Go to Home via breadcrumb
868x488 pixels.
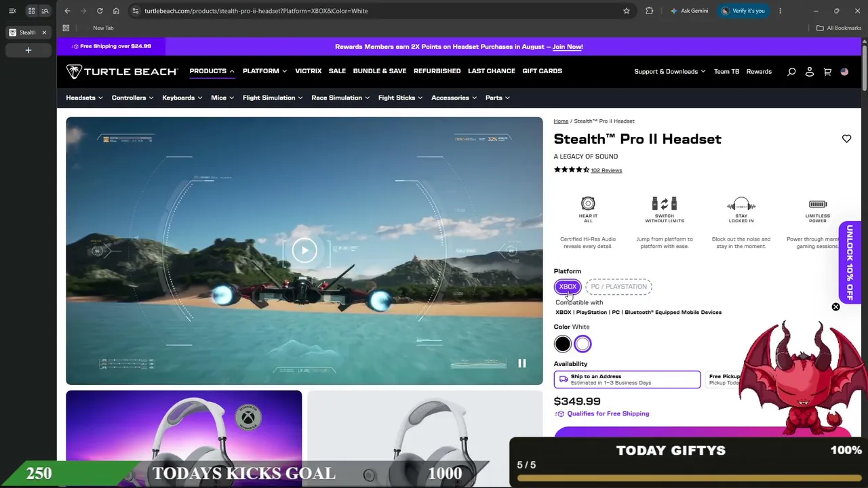[x=561, y=121]
